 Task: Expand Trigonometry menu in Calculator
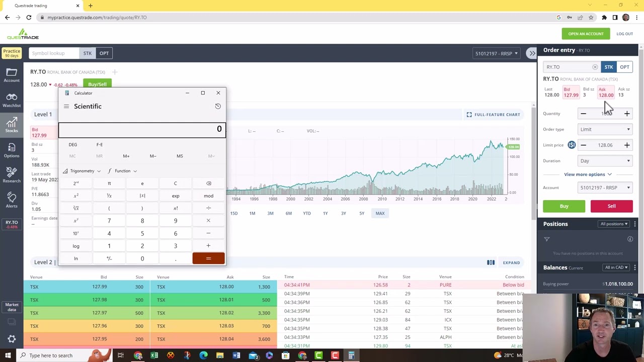point(82,171)
